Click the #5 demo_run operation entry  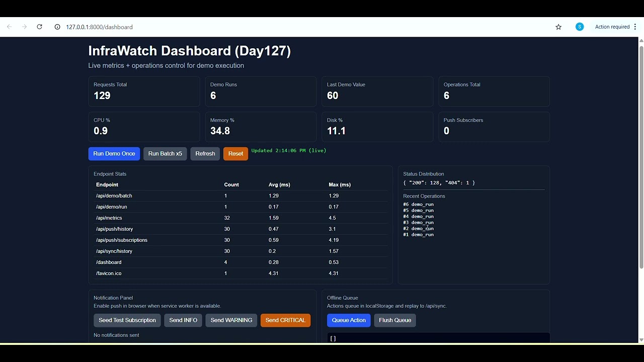[418, 211]
